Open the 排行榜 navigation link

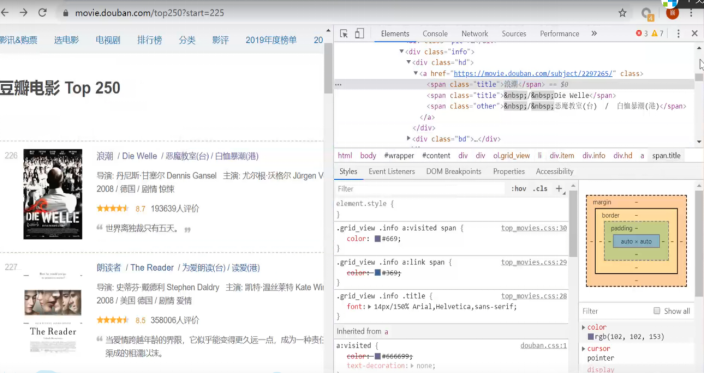(150, 40)
